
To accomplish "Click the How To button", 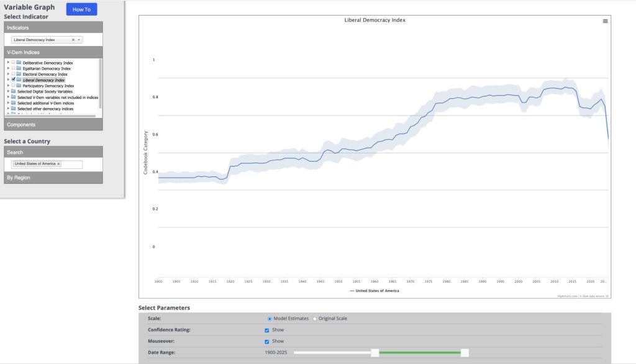I will 81,9.
